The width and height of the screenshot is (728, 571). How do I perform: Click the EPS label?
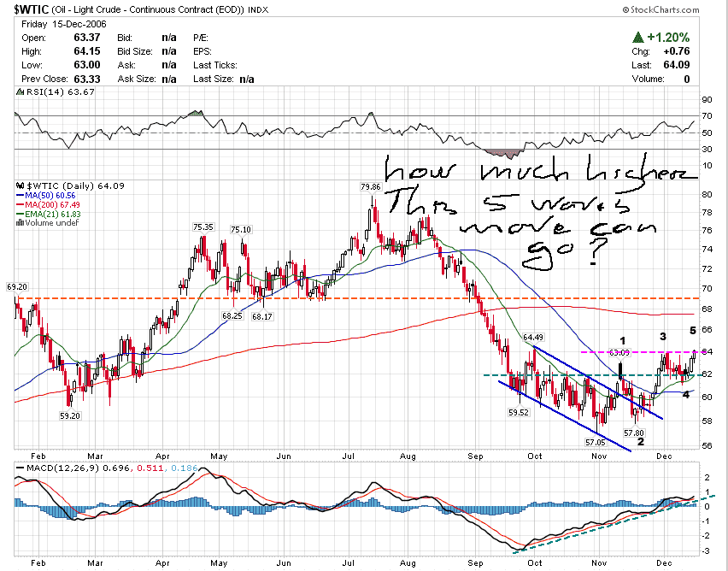pos(203,51)
